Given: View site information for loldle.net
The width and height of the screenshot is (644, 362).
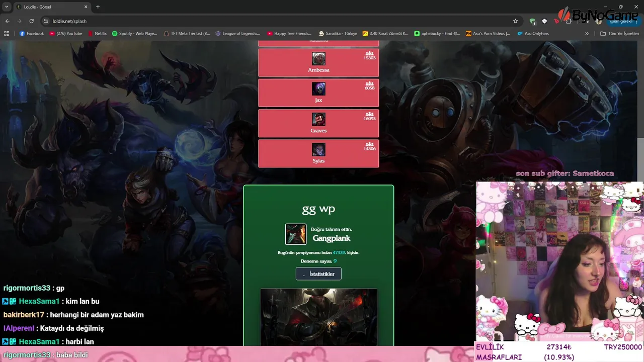Looking at the screenshot, I should 46,21.
